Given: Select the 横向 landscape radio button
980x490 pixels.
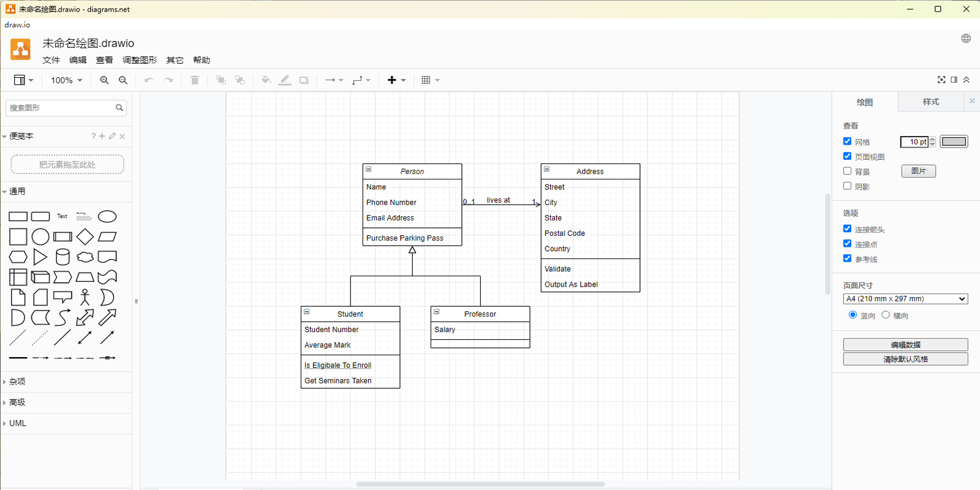Looking at the screenshot, I should pos(886,315).
